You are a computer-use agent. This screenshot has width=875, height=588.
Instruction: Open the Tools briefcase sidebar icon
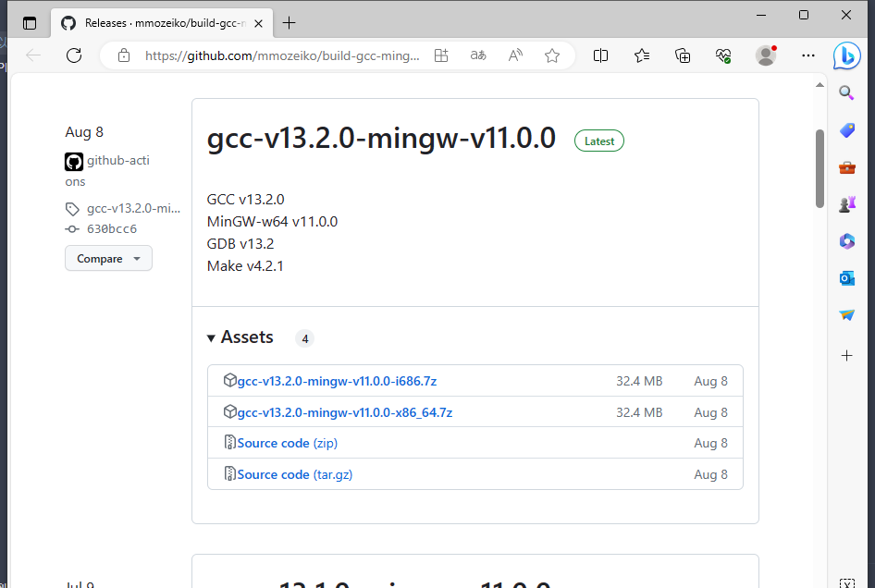click(x=847, y=167)
